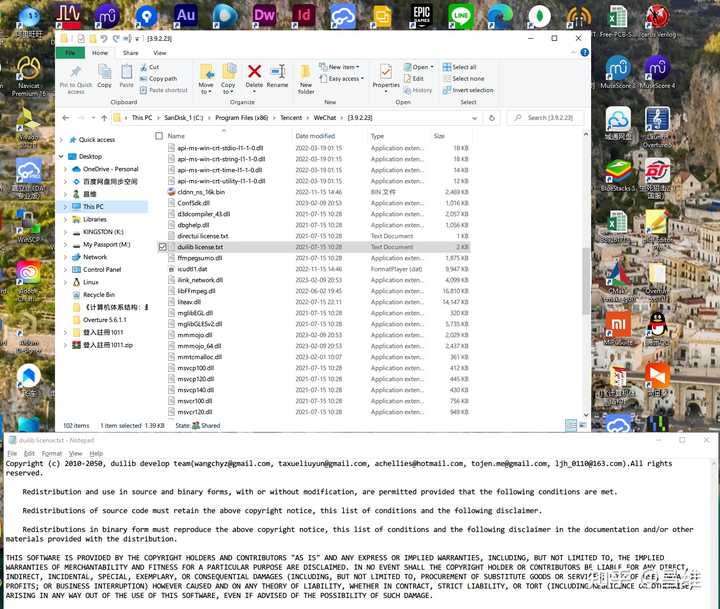
Task: Open Explorer help question mark icon
Action: click(x=585, y=53)
